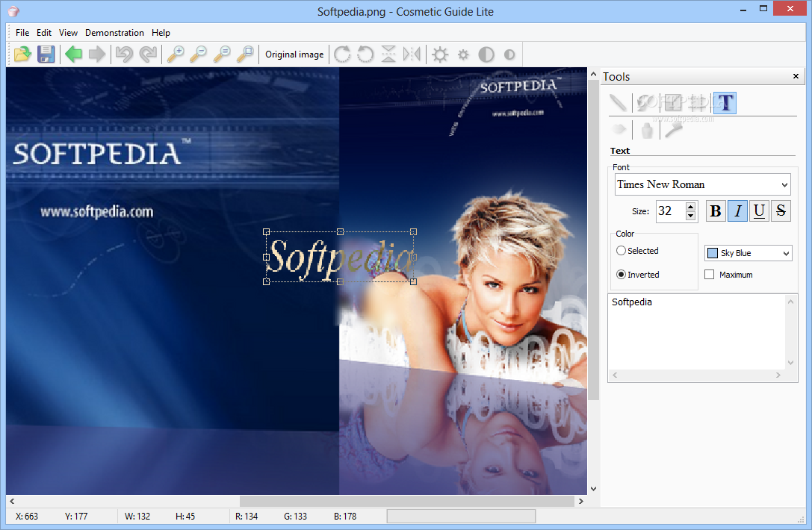Image resolution: width=812 pixels, height=530 pixels.
Task: Show the Original image
Action: [294, 54]
